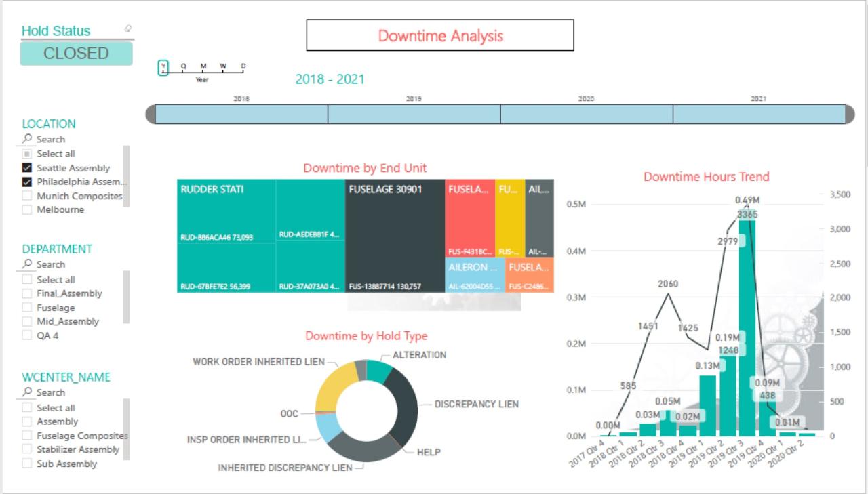This screenshot has height=494, width=868.
Task: Click the WCENTER_NAME search input field
Action: [x=61, y=392]
